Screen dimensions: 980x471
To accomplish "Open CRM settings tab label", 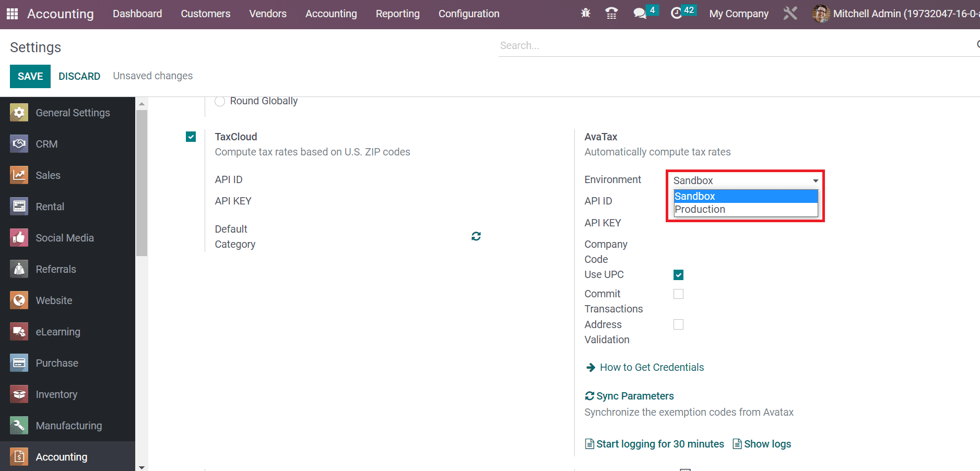I will [x=46, y=144].
